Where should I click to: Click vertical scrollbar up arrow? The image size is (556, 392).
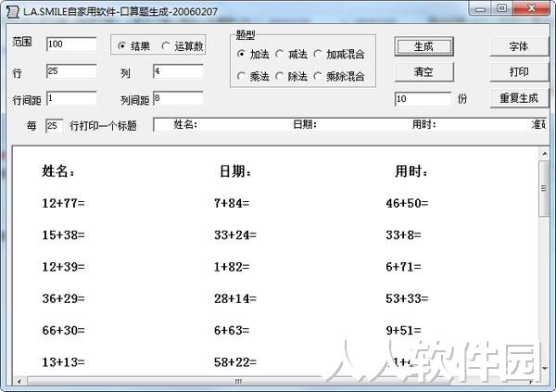(544, 154)
